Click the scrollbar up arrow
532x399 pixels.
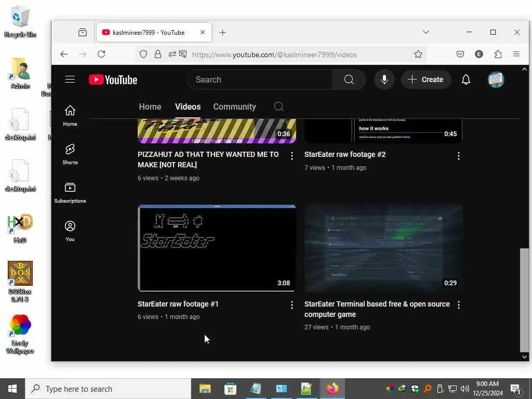524,69
